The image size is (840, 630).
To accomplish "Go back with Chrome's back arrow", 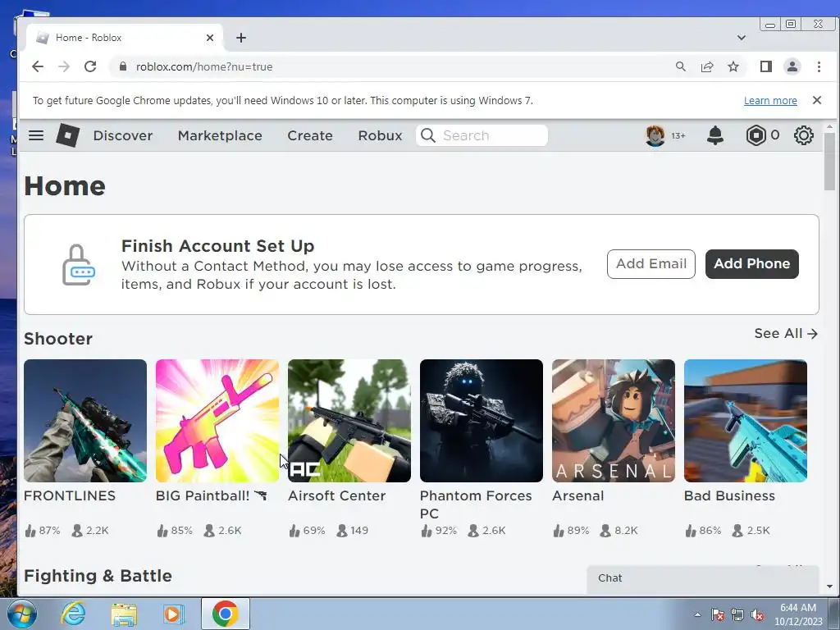I will click(38, 66).
